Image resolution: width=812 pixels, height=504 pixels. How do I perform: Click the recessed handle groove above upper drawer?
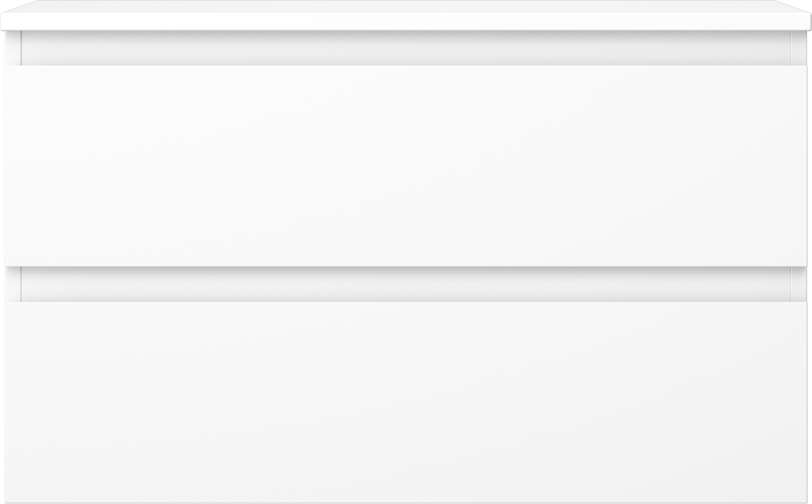[x=406, y=48]
